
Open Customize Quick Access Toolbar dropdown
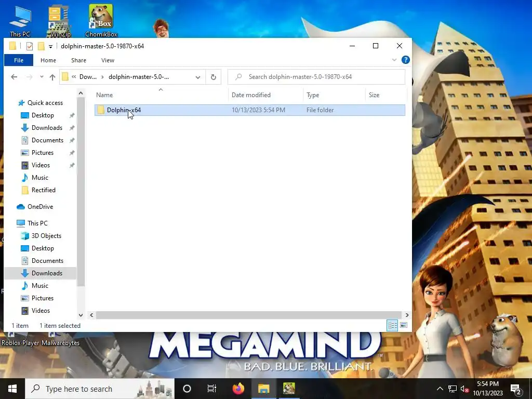click(x=50, y=46)
